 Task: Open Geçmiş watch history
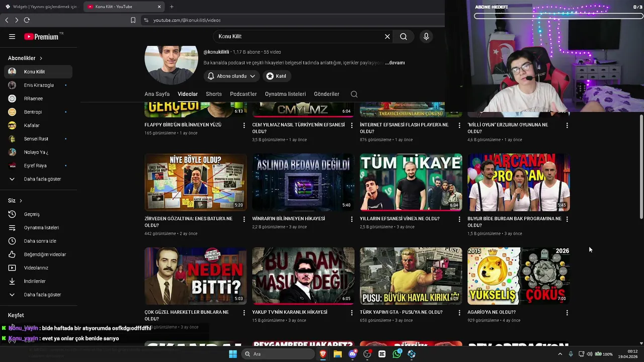click(x=38, y=214)
